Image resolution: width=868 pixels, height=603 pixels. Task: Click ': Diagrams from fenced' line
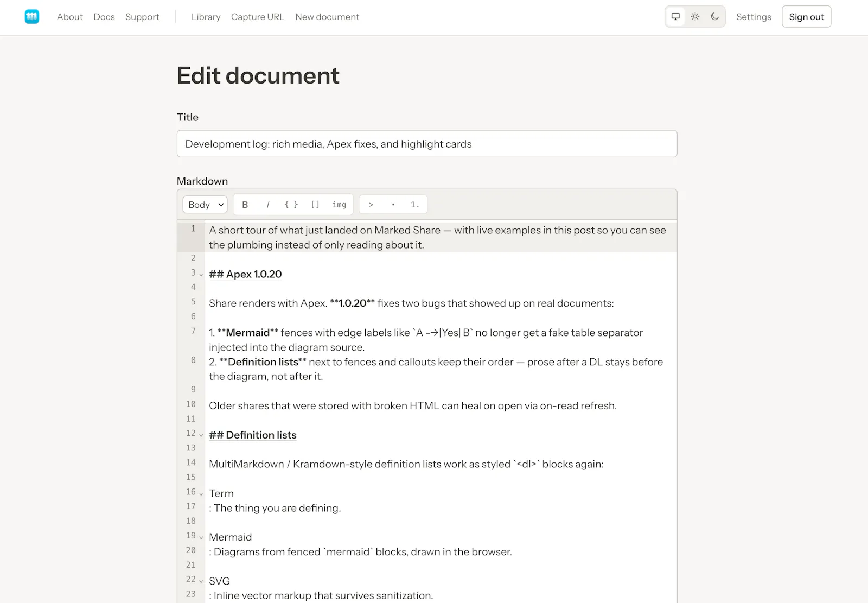tap(361, 552)
